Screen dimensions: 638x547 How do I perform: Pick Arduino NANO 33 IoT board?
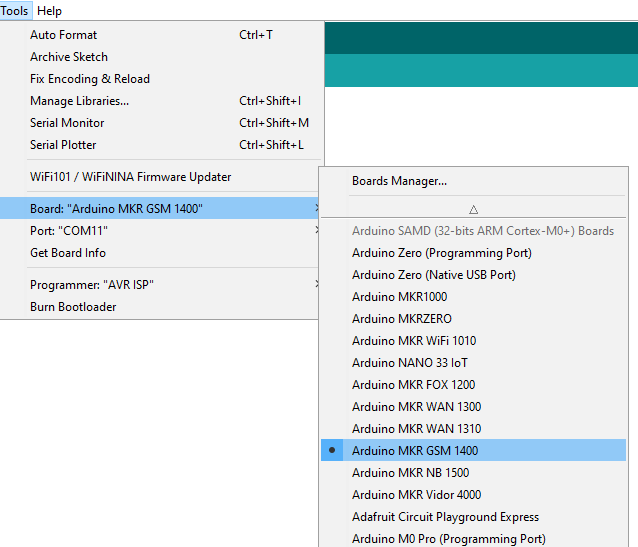(409, 363)
